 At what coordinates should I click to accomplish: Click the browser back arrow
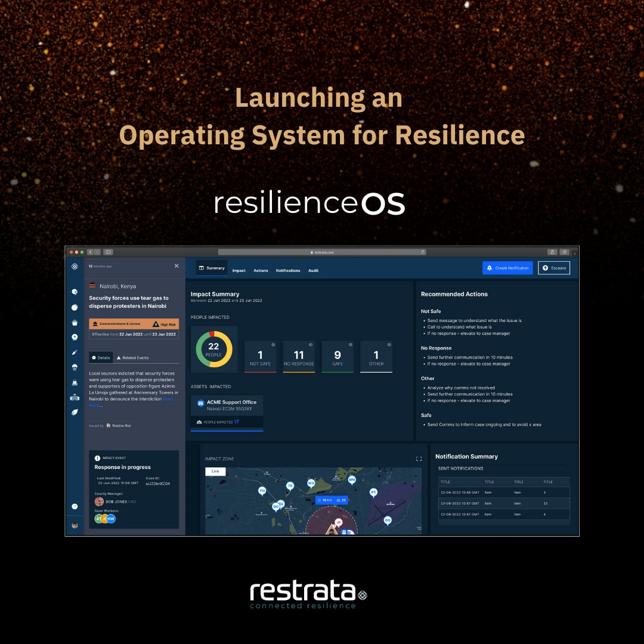point(91,252)
